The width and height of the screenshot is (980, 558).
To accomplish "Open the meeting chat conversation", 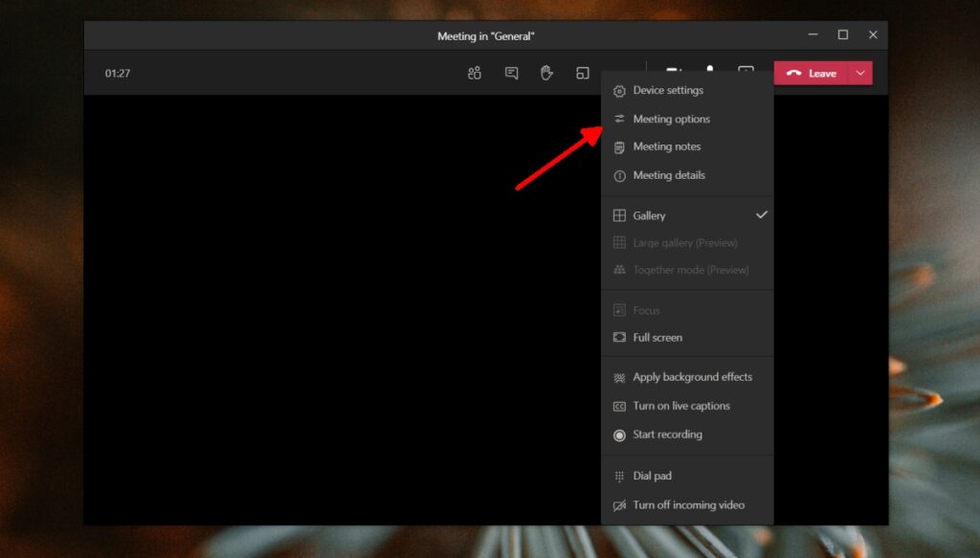I will click(511, 73).
